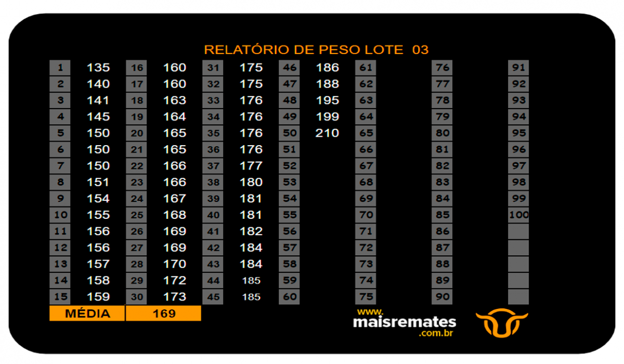This screenshot has height=364, width=624.
Task: Click the gray index cell '76'
Action: tap(443, 68)
